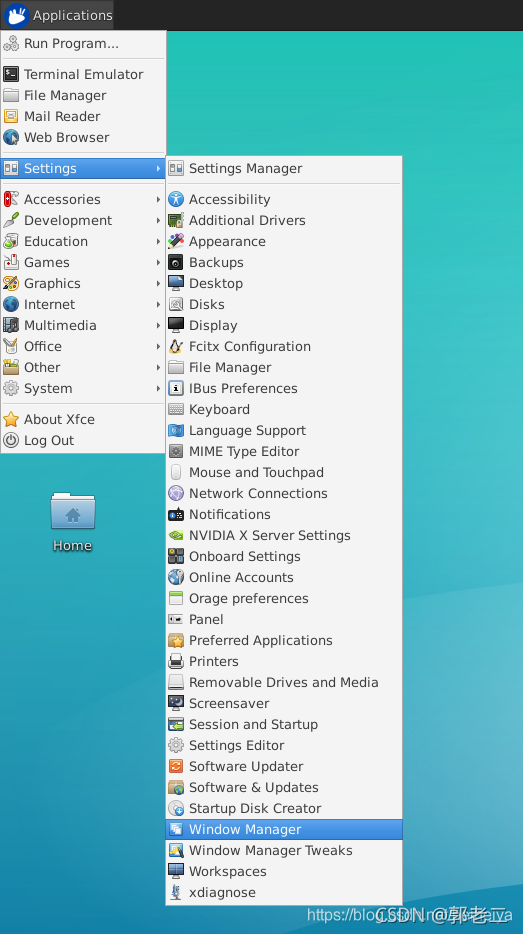Choose the highlighted Window Manager entry
The image size is (523, 934).
[284, 829]
